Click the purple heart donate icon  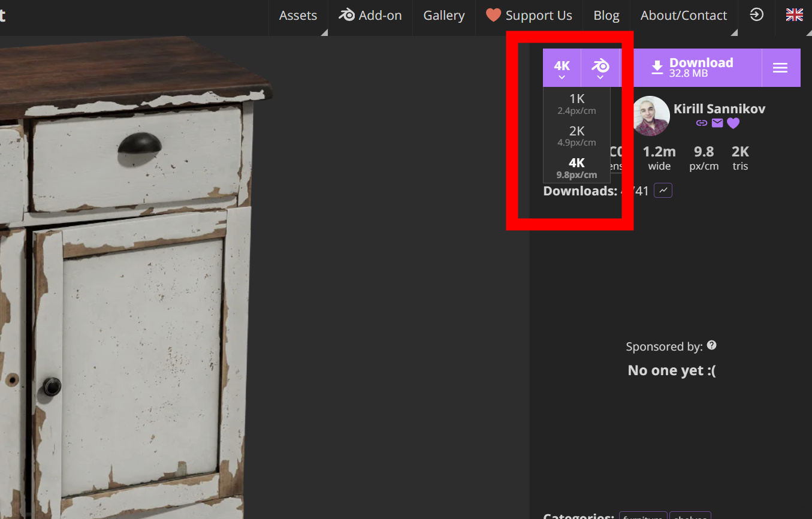(733, 123)
